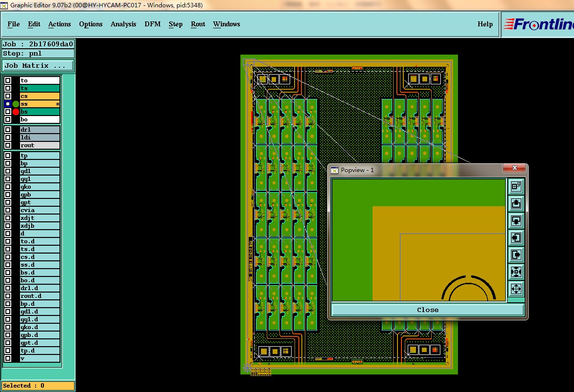Select the gd1 layer name
The image size is (574, 392).
[40, 171]
